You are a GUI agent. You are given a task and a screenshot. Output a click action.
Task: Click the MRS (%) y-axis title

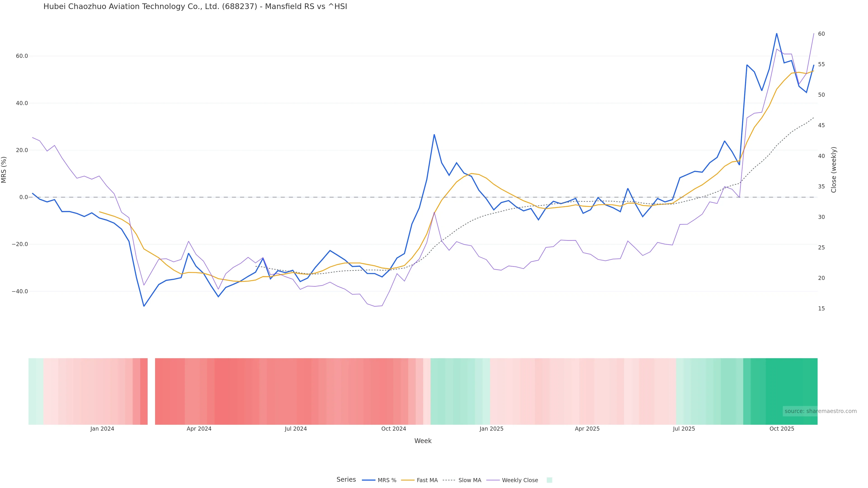[4, 170]
